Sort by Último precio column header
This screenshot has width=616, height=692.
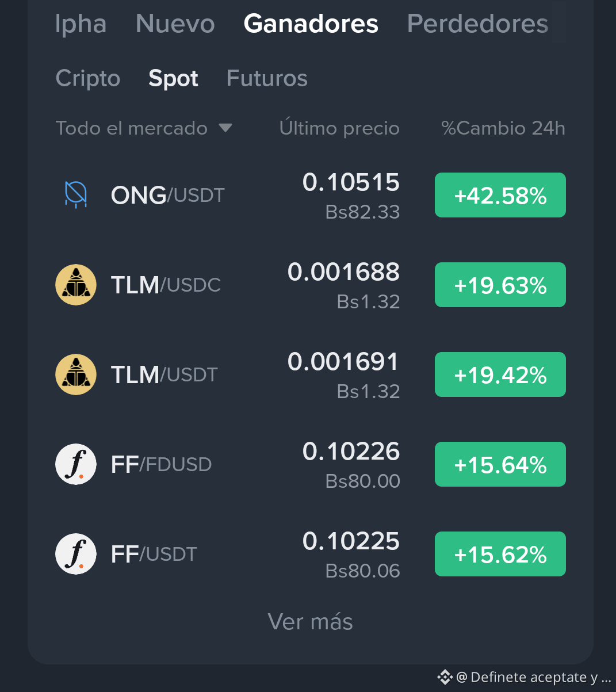(339, 128)
